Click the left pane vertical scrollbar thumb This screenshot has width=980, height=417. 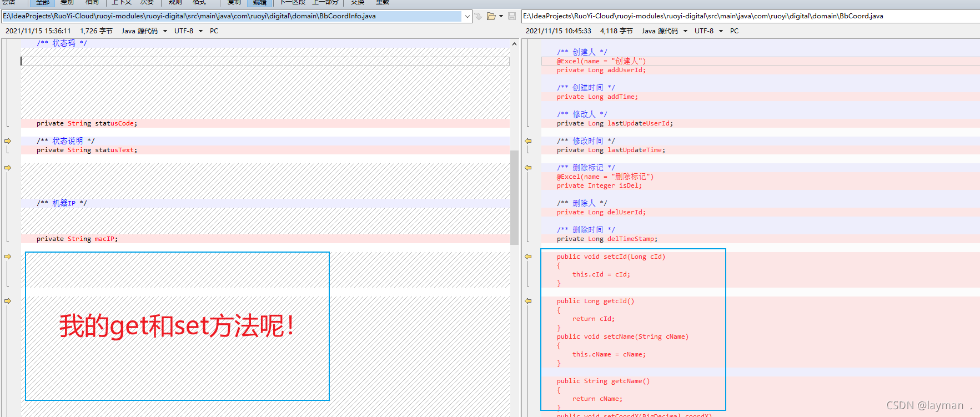click(x=514, y=198)
